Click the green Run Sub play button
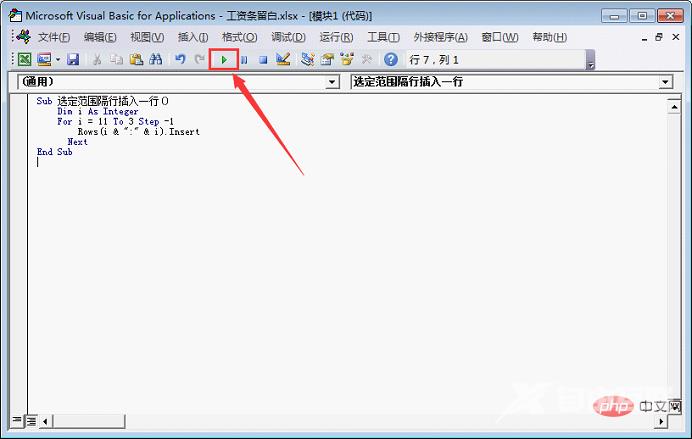This screenshot has height=439, width=692. (224, 60)
